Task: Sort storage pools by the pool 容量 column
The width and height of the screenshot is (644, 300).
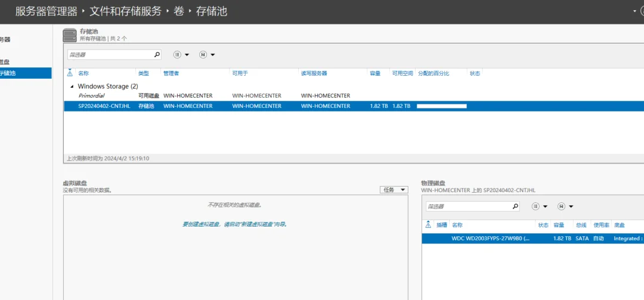Action: click(375, 73)
